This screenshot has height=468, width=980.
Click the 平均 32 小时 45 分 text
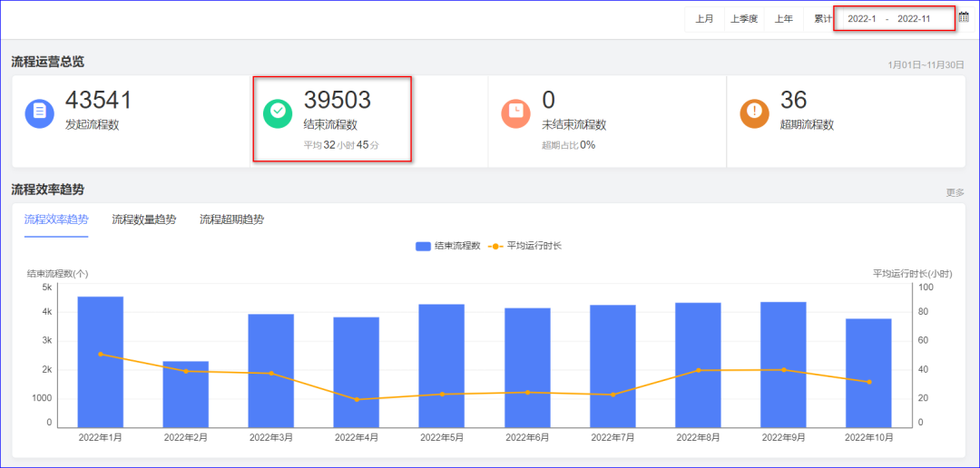click(x=341, y=145)
